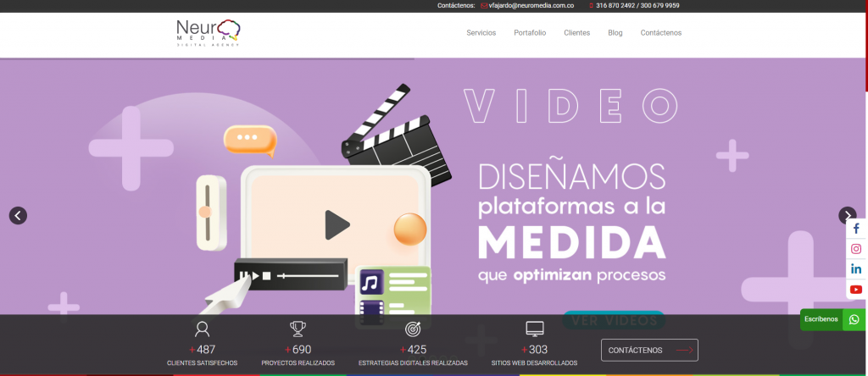The width and height of the screenshot is (868, 376).
Task: Click the SITIOS WEB DESARROLLADOS label
Action: tap(534, 363)
